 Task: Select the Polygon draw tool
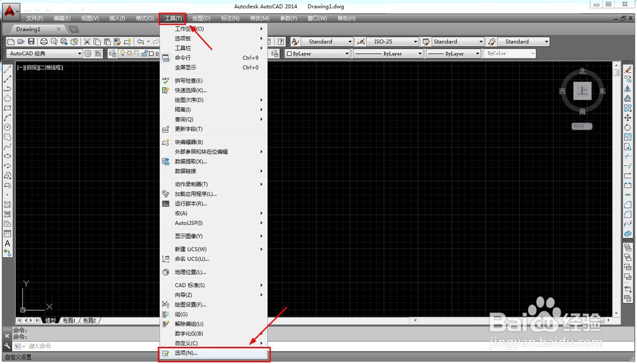click(7, 98)
